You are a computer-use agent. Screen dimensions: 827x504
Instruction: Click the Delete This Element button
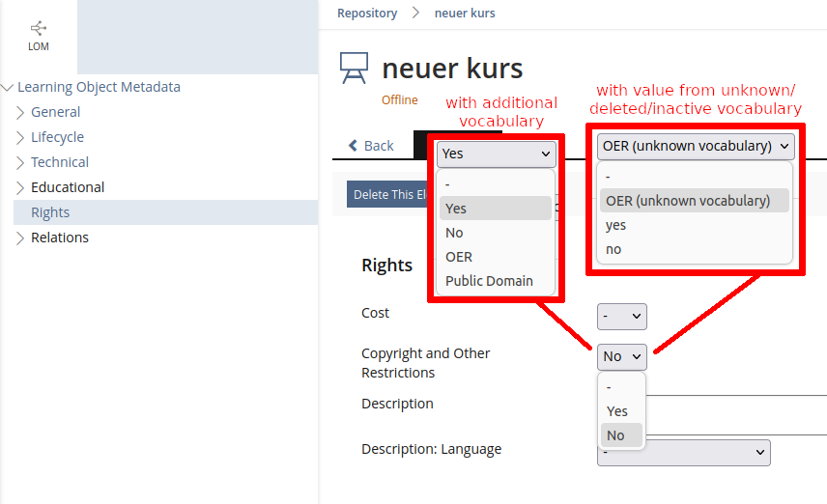tap(387, 194)
